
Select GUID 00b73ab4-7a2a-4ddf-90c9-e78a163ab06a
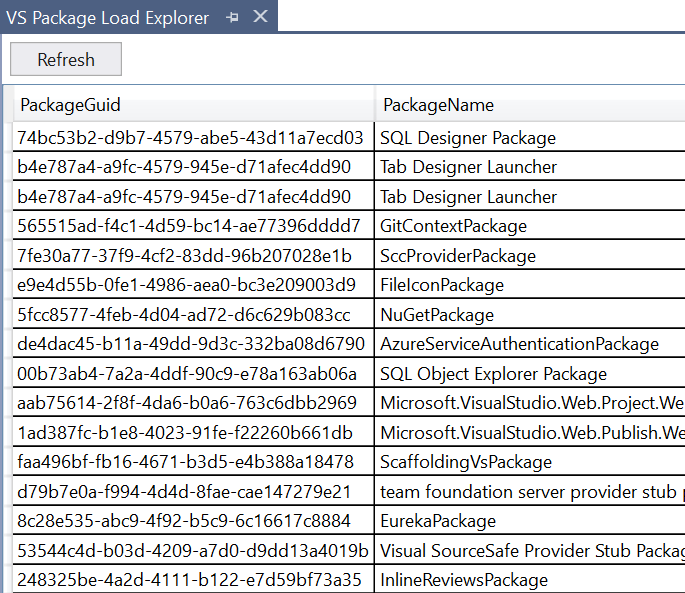point(194,374)
